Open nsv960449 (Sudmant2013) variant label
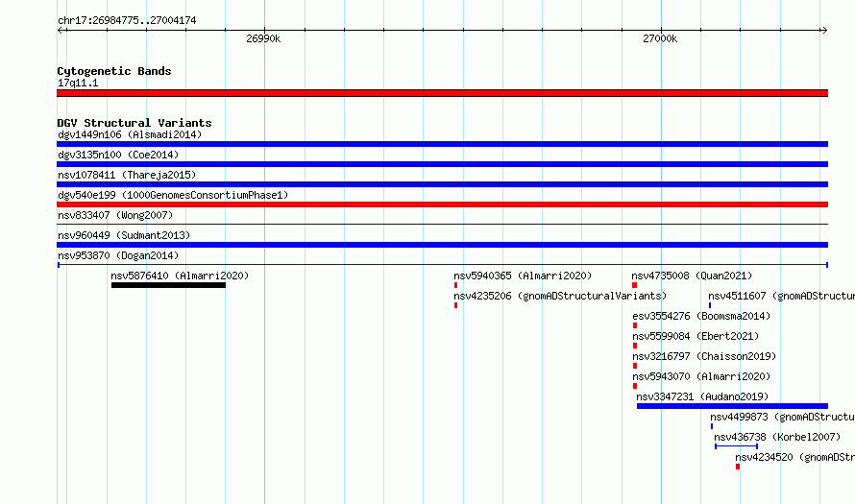The height and width of the screenshot is (504, 855). click(x=124, y=235)
